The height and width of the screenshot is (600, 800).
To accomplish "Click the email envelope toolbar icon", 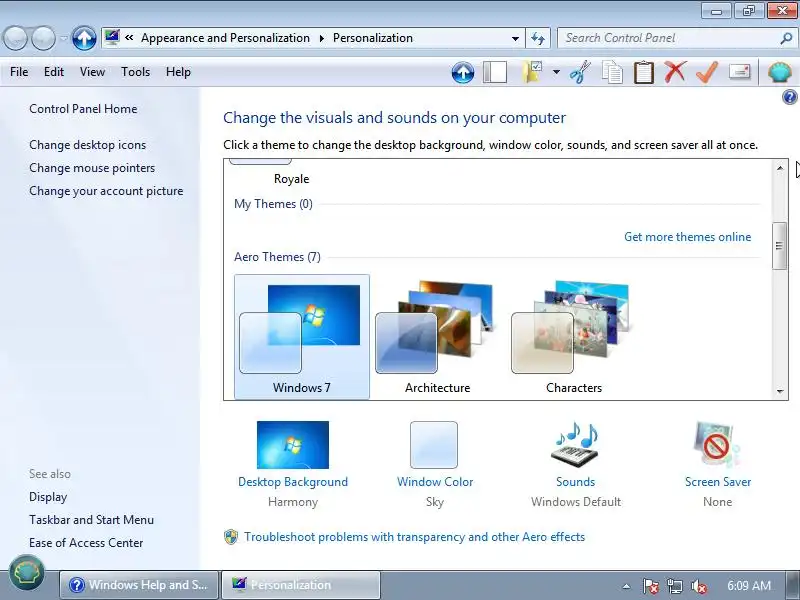I will click(x=740, y=71).
